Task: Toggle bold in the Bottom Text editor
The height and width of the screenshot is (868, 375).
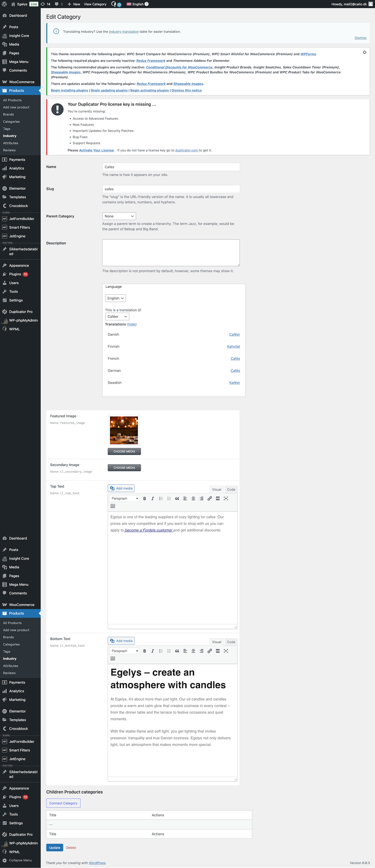Action: 145,651
